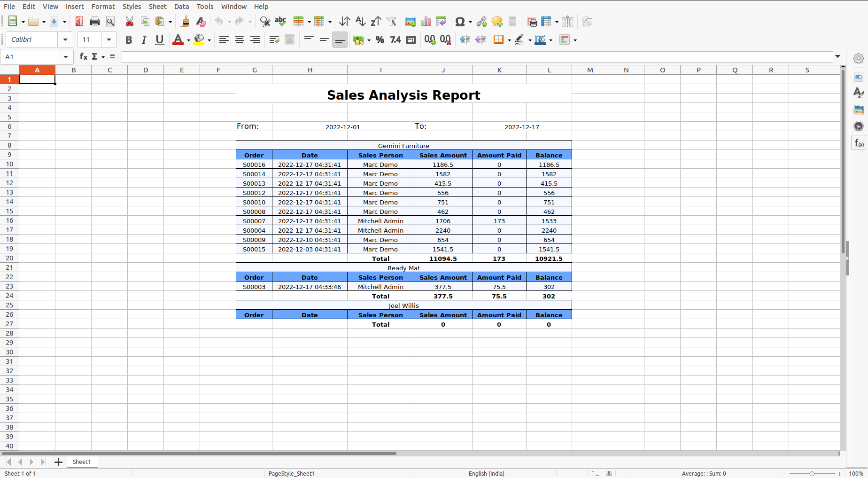Toggle Italic formatting
Viewport: 868px width, 478px height.
pos(144,40)
